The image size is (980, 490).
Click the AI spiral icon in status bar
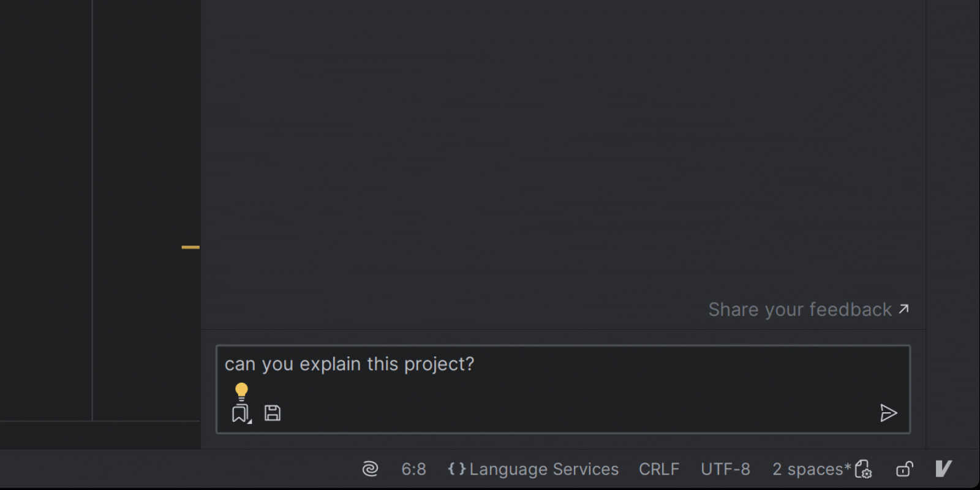[x=370, y=469]
